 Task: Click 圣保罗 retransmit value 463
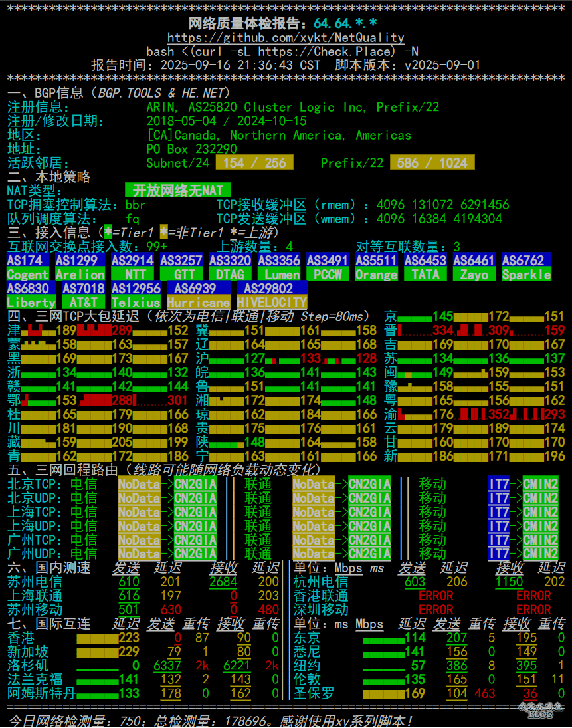pos(485,693)
